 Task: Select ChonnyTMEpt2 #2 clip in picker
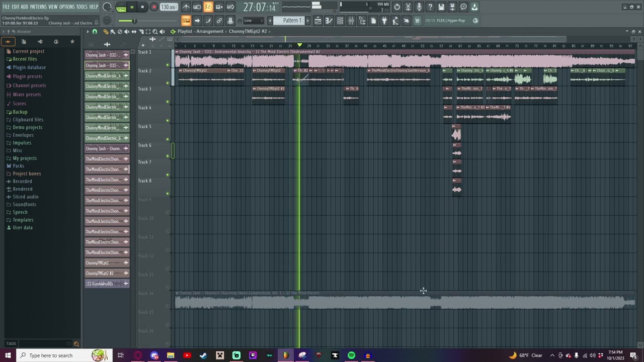pyautogui.click(x=107, y=274)
